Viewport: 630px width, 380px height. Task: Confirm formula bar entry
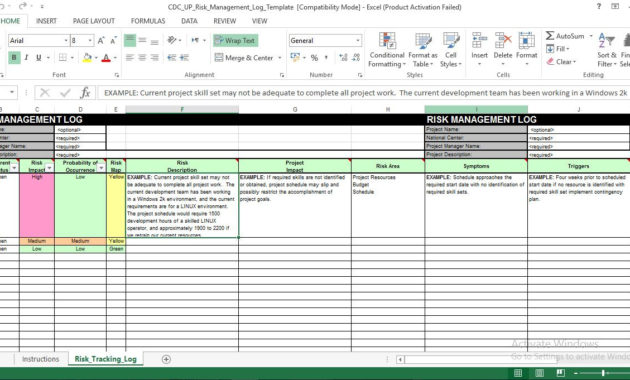point(65,93)
